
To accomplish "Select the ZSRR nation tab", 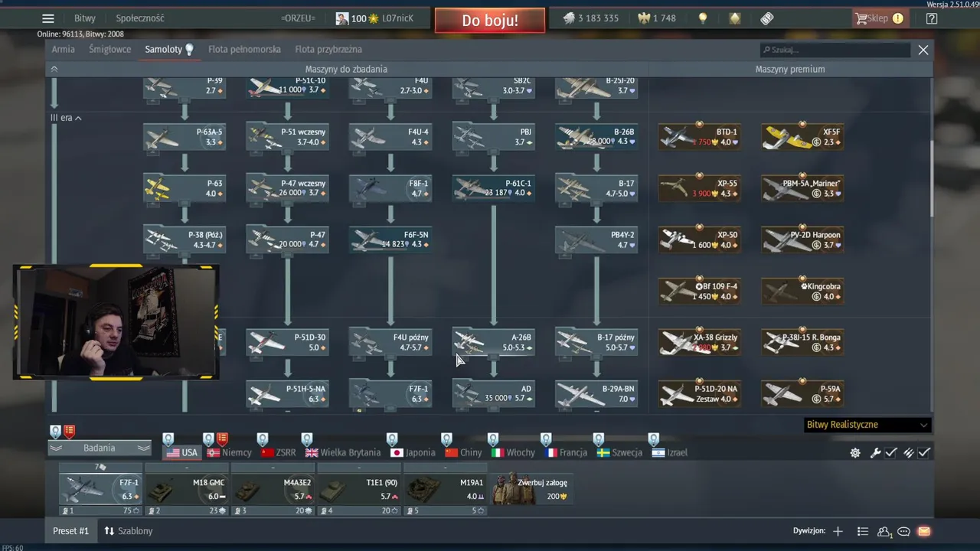I will click(x=279, y=452).
